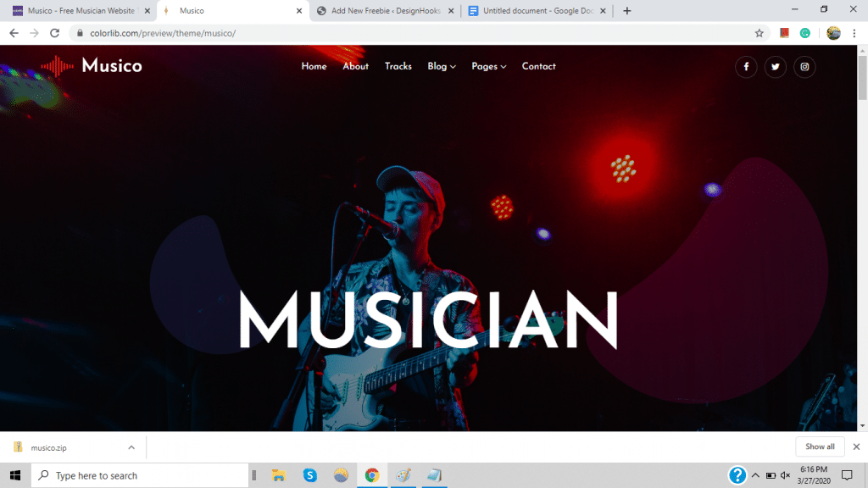Open the Instagram icon in the Musico header
The image size is (868, 488).
click(804, 67)
